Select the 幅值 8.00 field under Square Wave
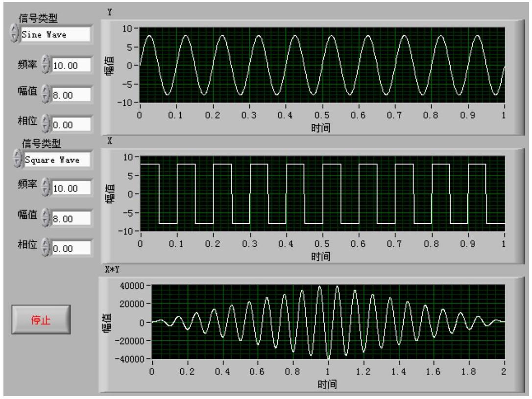The image size is (532, 399). pyautogui.click(x=71, y=219)
